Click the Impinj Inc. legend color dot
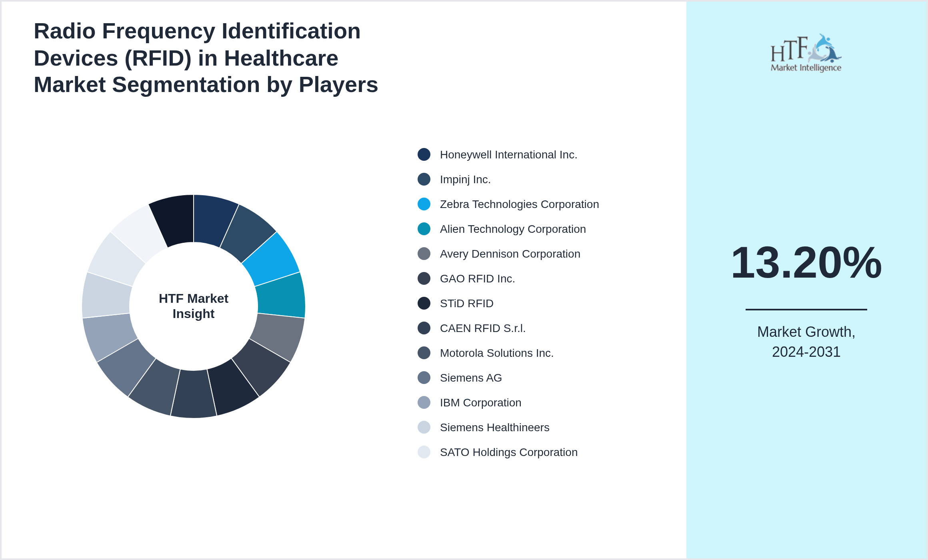The width and height of the screenshot is (928, 560). click(424, 179)
